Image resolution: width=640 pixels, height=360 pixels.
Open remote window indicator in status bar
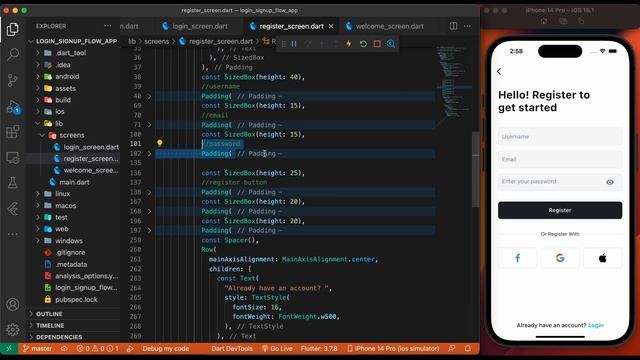click(9, 349)
